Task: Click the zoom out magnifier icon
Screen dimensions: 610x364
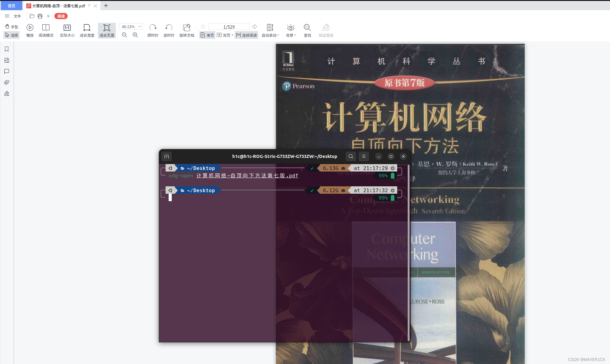Action: (x=124, y=35)
